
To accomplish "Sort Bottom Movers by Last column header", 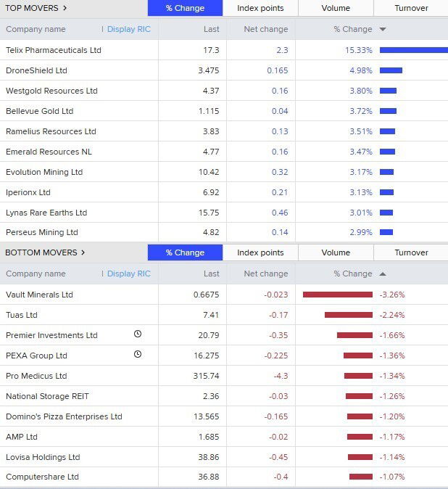I will click(x=211, y=274).
